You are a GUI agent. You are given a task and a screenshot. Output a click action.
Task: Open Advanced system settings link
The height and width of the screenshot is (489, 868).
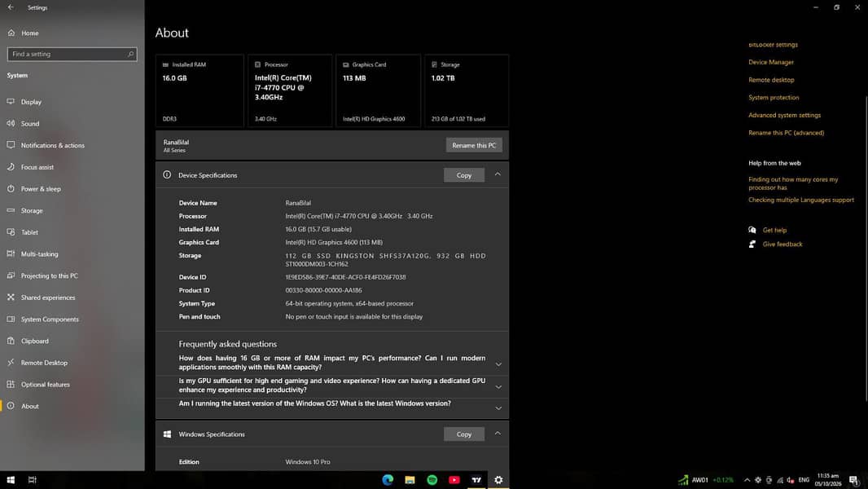[x=784, y=115]
